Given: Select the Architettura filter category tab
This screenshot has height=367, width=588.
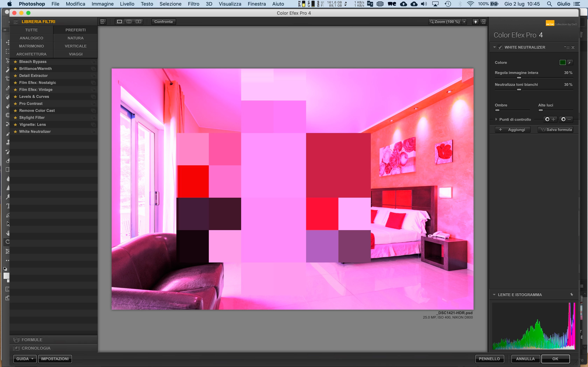Looking at the screenshot, I should [31, 54].
